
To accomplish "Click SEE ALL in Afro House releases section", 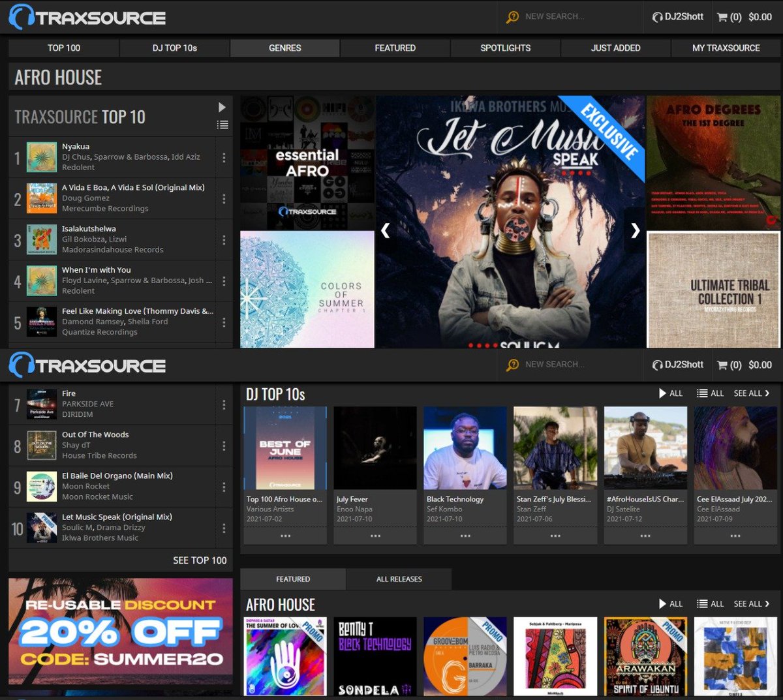I will [752, 603].
